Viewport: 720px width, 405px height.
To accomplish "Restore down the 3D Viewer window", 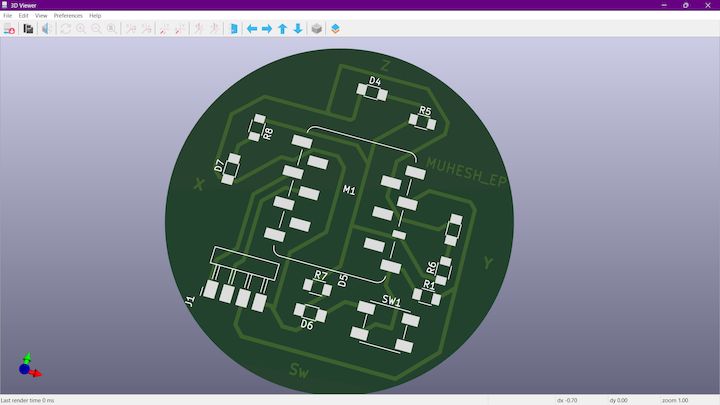I will [686, 5].
